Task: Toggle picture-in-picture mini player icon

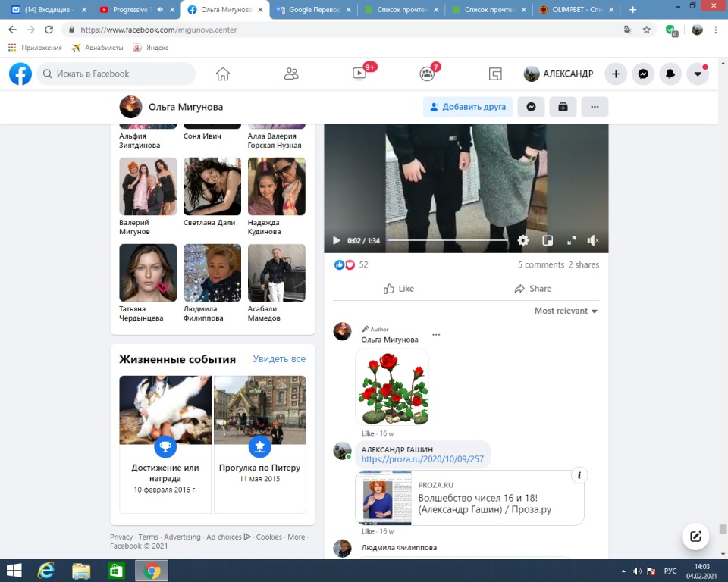Action: pos(548,240)
